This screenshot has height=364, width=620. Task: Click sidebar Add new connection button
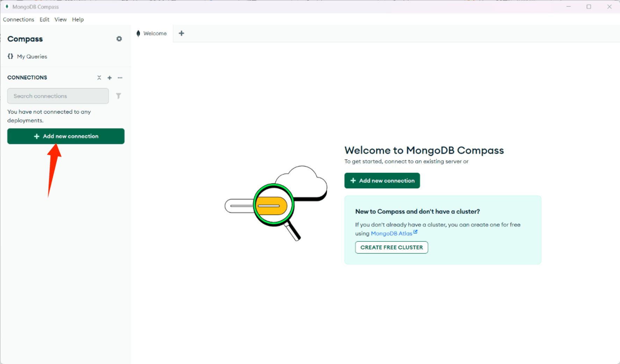click(66, 136)
